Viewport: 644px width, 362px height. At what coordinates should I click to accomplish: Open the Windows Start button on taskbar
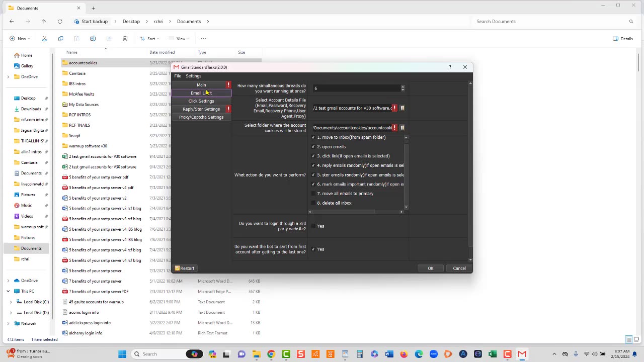pyautogui.click(x=122, y=354)
